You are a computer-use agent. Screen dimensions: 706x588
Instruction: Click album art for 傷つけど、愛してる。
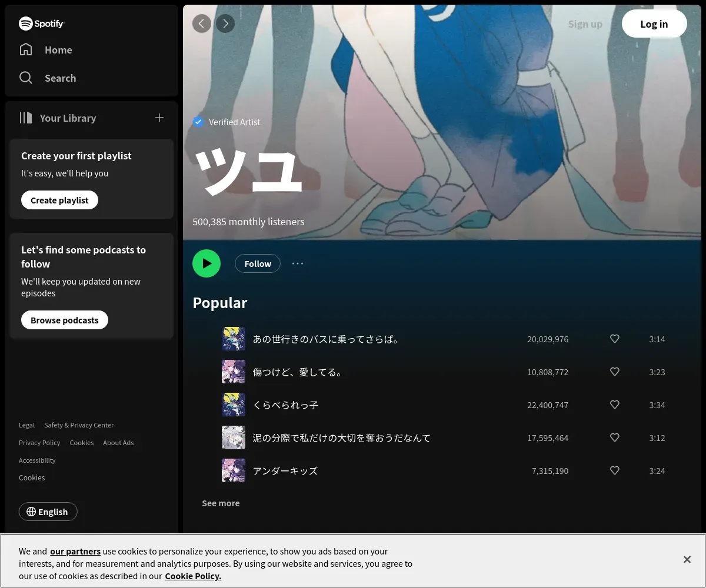[234, 372]
